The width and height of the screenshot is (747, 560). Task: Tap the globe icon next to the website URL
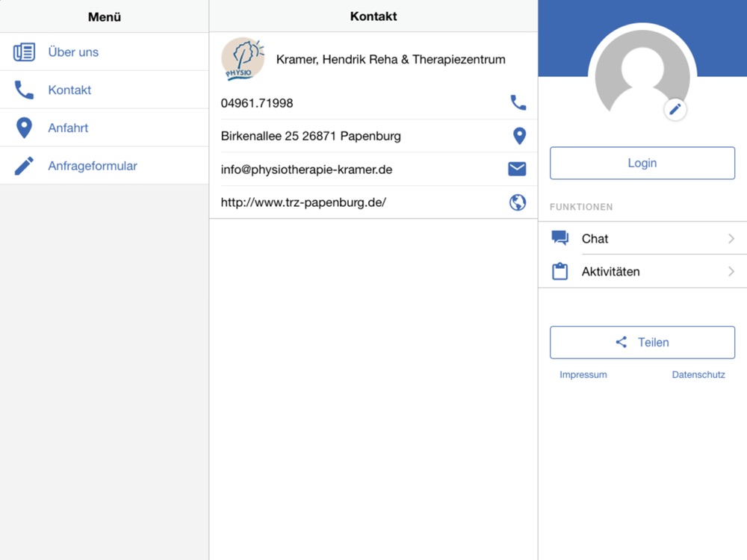pos(518,202)
